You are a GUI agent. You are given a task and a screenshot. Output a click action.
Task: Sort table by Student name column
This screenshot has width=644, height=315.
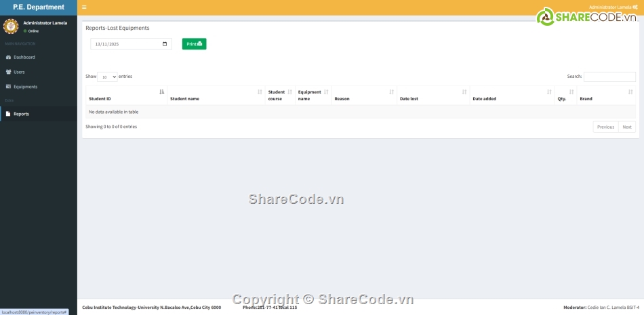pos(216,98)
